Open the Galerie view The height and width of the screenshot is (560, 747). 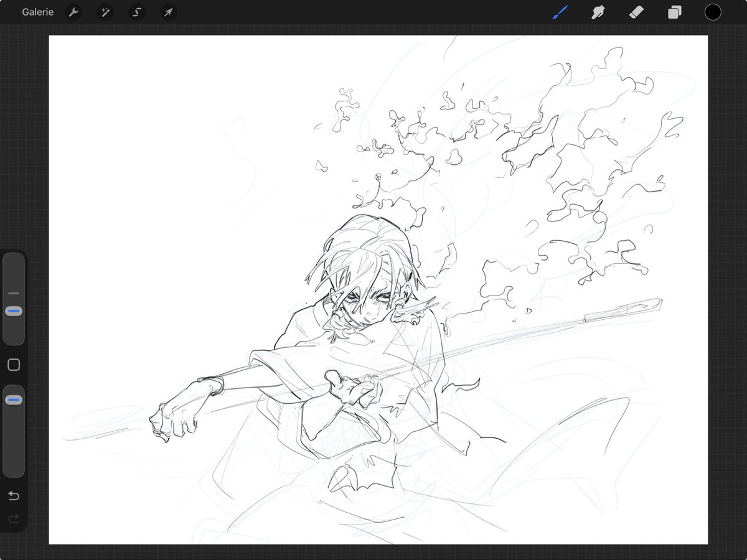click(x=37, y=12)
